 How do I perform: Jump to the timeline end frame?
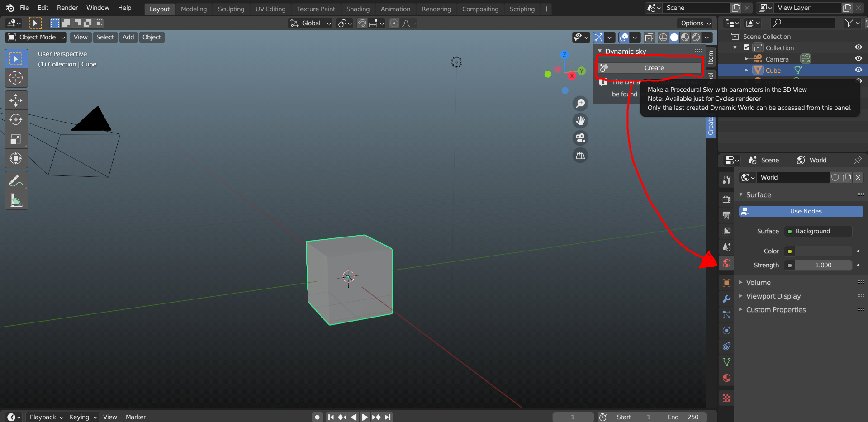tap(388, 417)
